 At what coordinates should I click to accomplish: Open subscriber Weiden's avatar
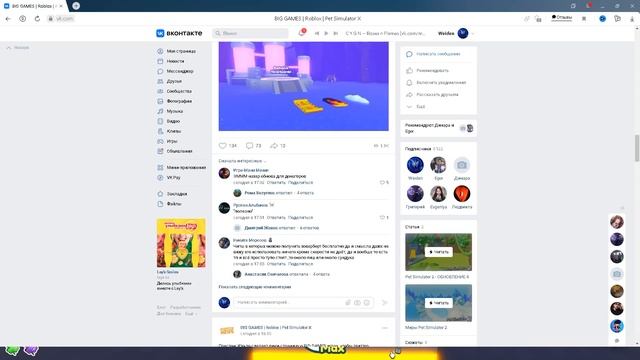coord(415,165)
